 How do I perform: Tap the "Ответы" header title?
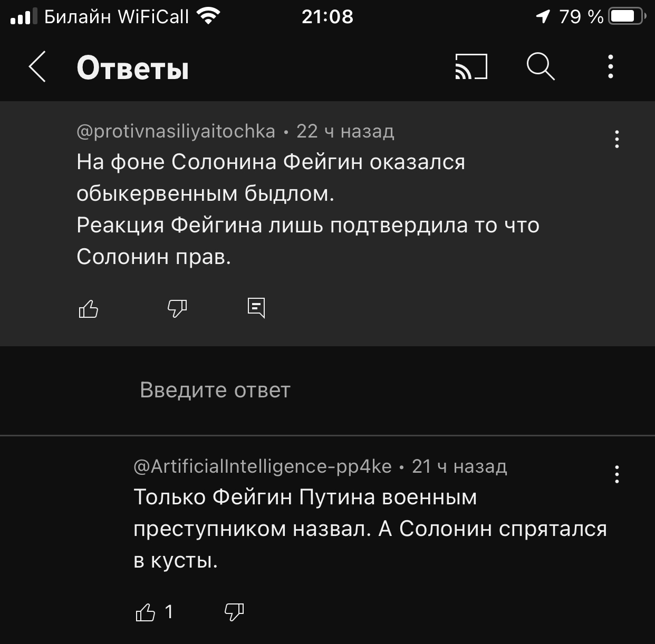pos(132,68)
